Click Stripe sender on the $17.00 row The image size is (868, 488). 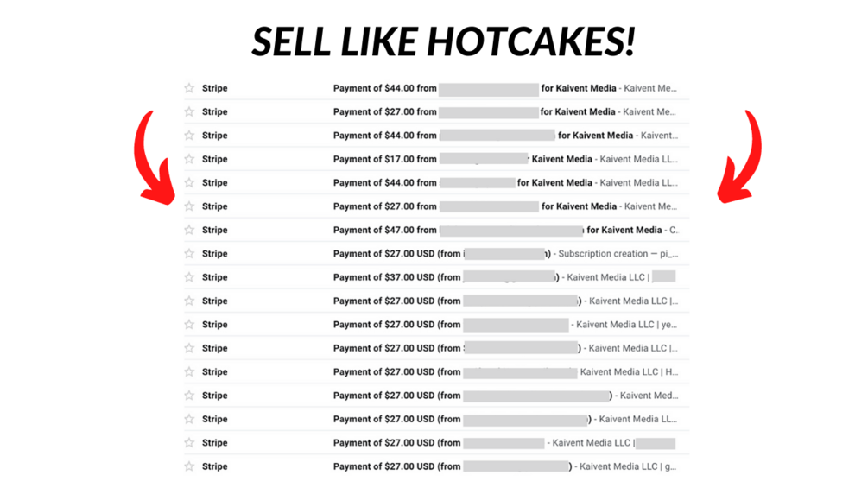click(214, 159)
